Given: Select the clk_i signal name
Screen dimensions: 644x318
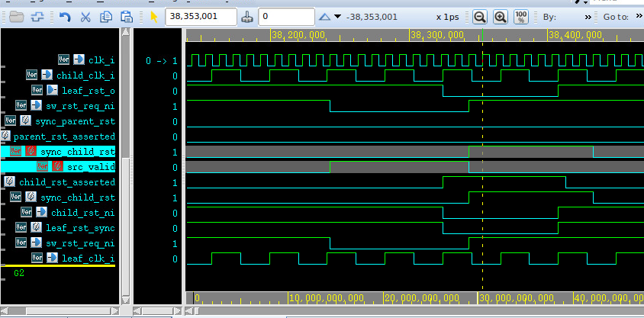Looking at the screenshot, I should pos(101,61).
